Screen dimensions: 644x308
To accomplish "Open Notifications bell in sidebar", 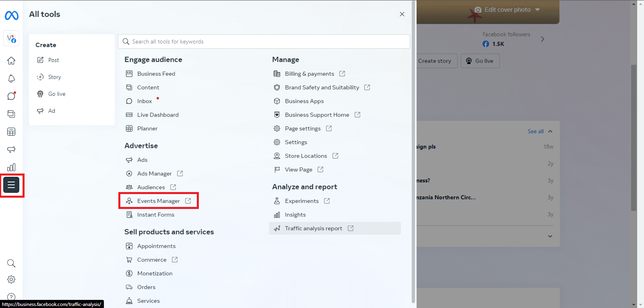I will click(11, 79).
